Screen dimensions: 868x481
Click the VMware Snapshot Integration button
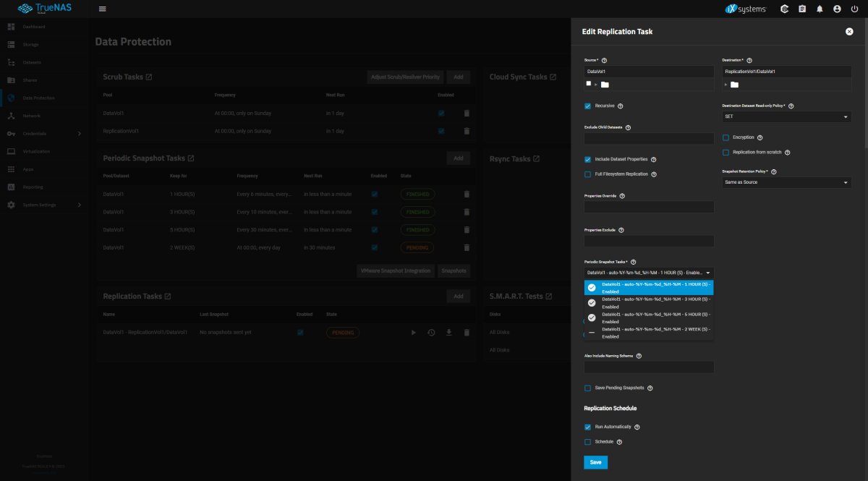tap(396, 271)
